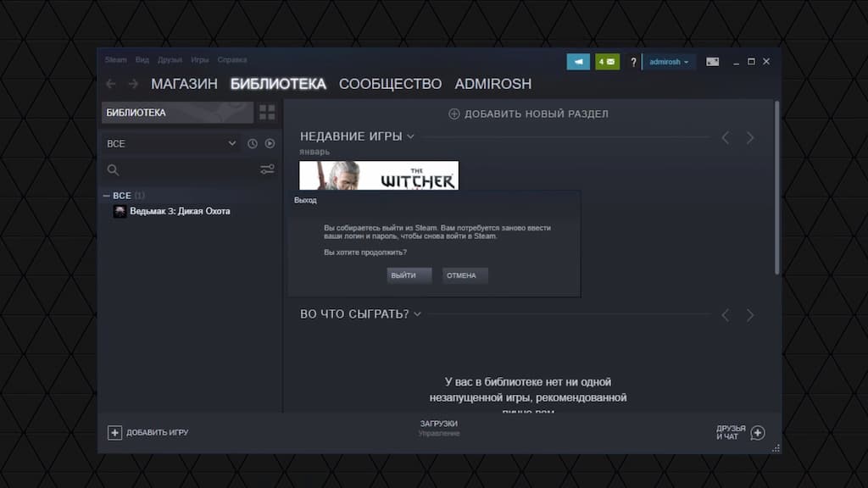This screenshot has height=488, width=868.
Task: Click ДОБАВИТЬ ИГРУ at the bottom
Action: [x=157, y=433]
